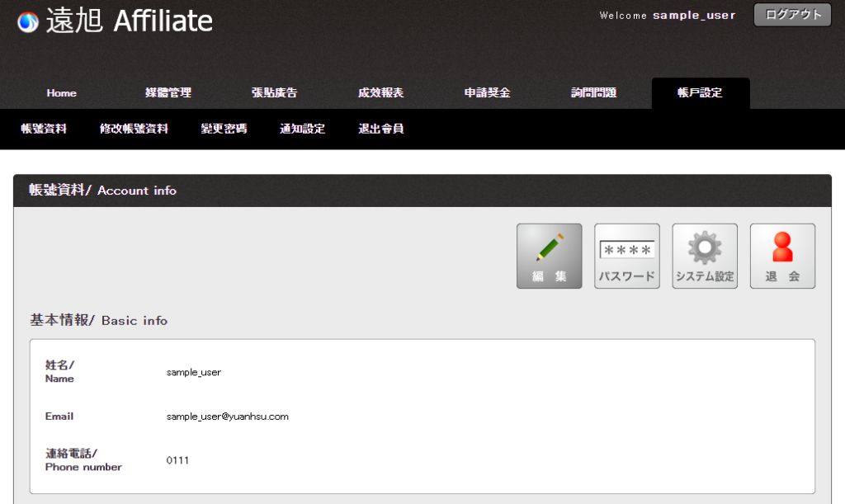Open 通知設定 in the submenu
Screen dimensions: 845x504
pyautogui.click(x=302, y=129)
